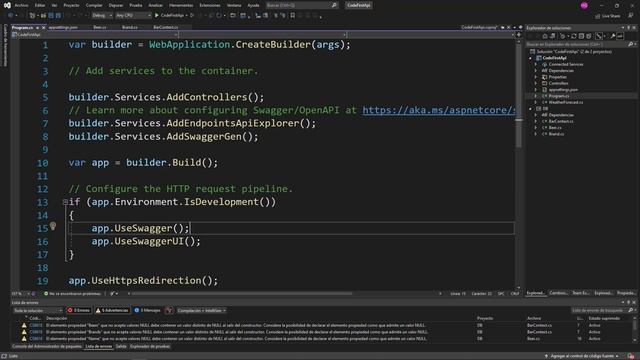The width and height of the screenshot is (640, 360).
Task: Toggle the Errores filter button
Action: [79, 311]
